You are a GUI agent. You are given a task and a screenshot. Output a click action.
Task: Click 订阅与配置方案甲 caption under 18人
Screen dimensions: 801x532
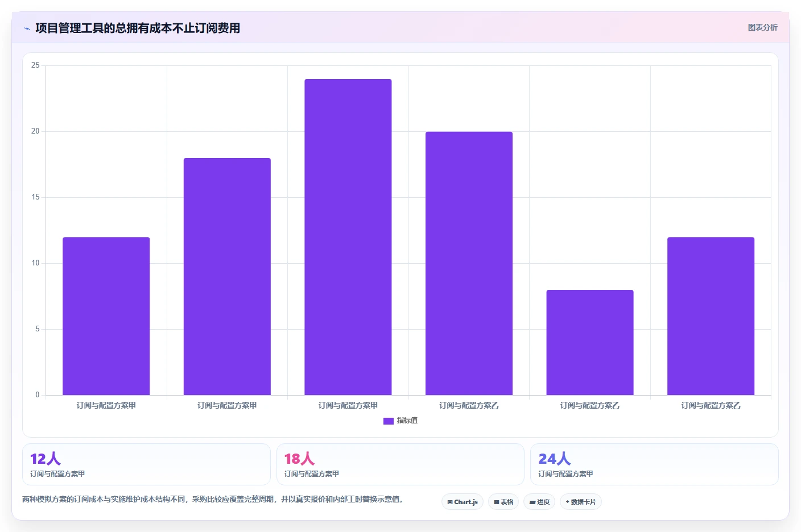pyautogui.click(x=312, y=473)
